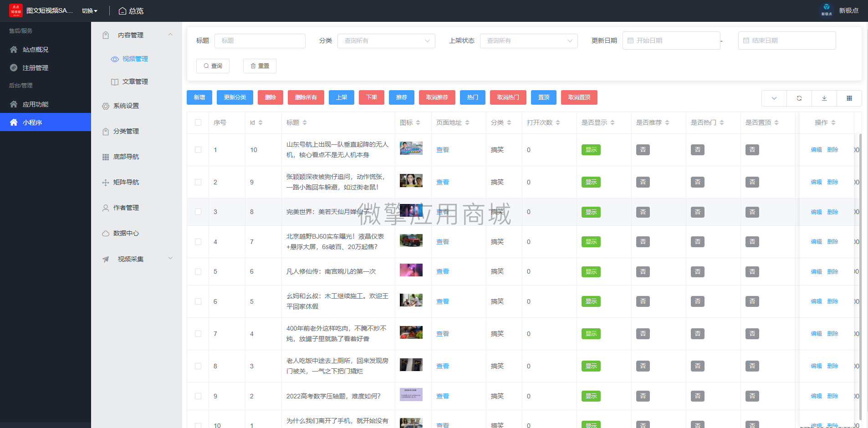Image resolution: width=868 pixels, height=428 pixels.
Task: Open 站点概况 in left sidebar
Action: (x=46, y=49)
